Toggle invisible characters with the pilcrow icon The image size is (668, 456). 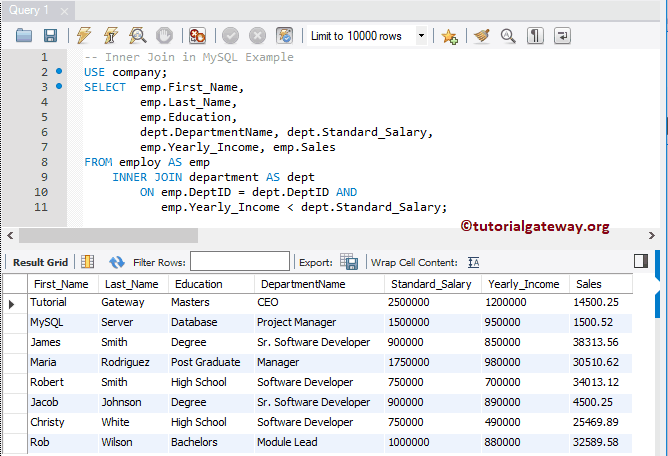(x=536, y=35)
